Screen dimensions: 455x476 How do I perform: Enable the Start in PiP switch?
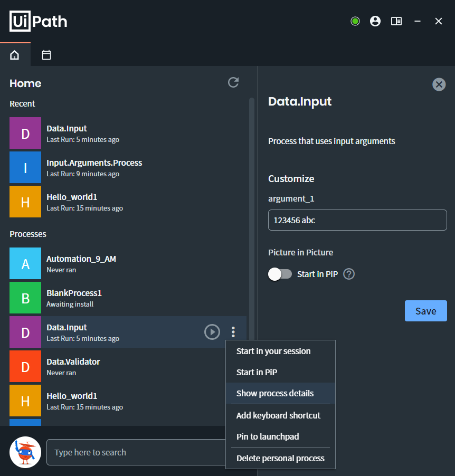[280, 274]
